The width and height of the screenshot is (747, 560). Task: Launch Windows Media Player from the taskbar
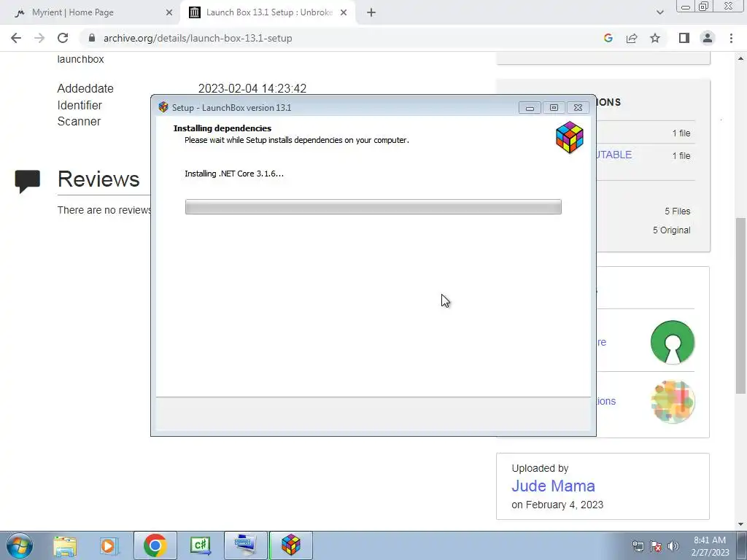[109, 545]
